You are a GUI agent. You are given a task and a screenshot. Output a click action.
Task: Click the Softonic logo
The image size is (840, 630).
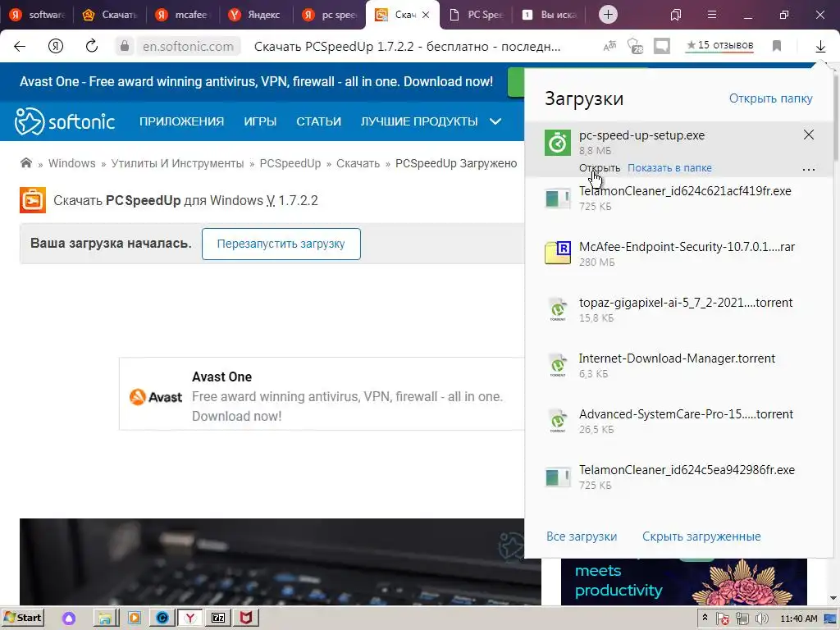coord(64,121)
